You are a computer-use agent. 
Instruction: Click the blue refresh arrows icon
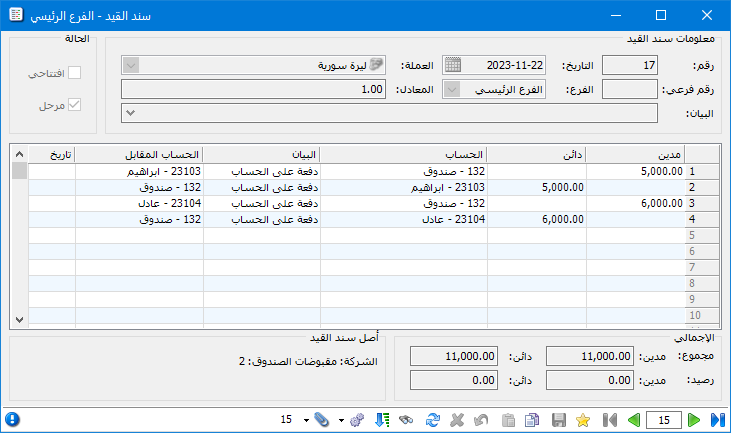click(x=433, y=420)
